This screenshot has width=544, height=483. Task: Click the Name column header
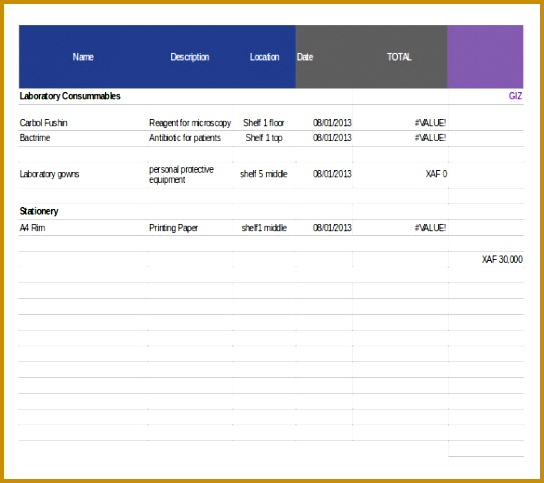(83, 57)
